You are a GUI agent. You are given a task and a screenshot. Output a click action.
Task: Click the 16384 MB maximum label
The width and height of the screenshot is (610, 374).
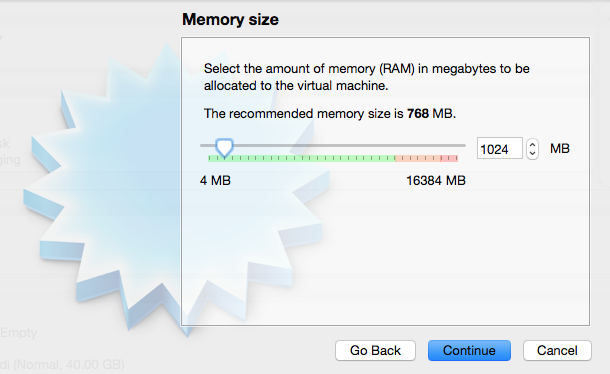click(436, 181)
